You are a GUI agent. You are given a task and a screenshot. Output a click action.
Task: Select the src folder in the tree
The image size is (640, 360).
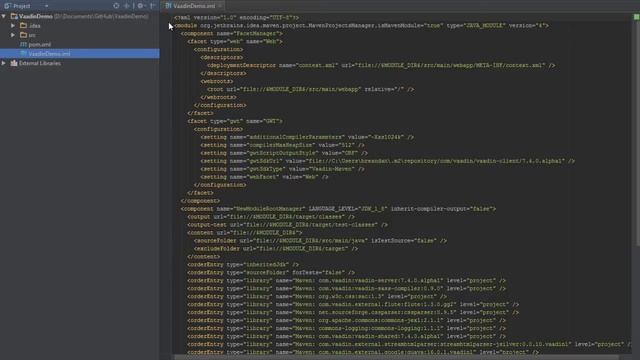click(x=32, y=35)
